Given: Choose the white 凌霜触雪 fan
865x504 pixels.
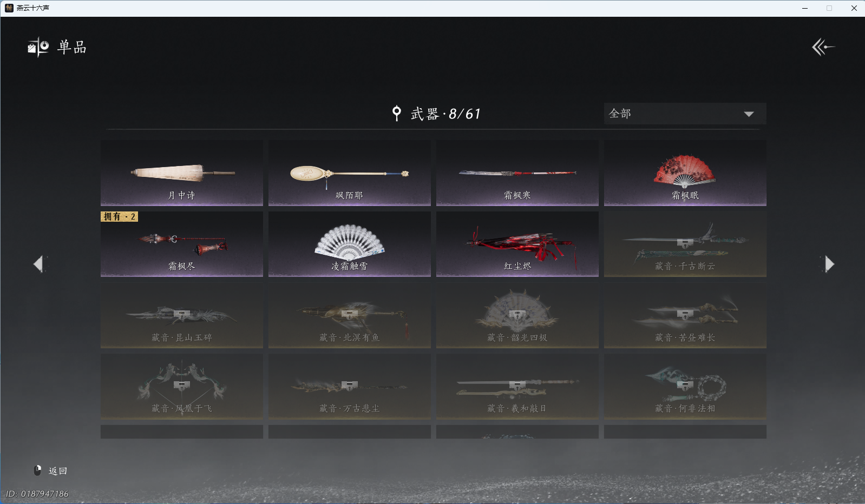Looking at the screenshot, I should pos(350,244).
